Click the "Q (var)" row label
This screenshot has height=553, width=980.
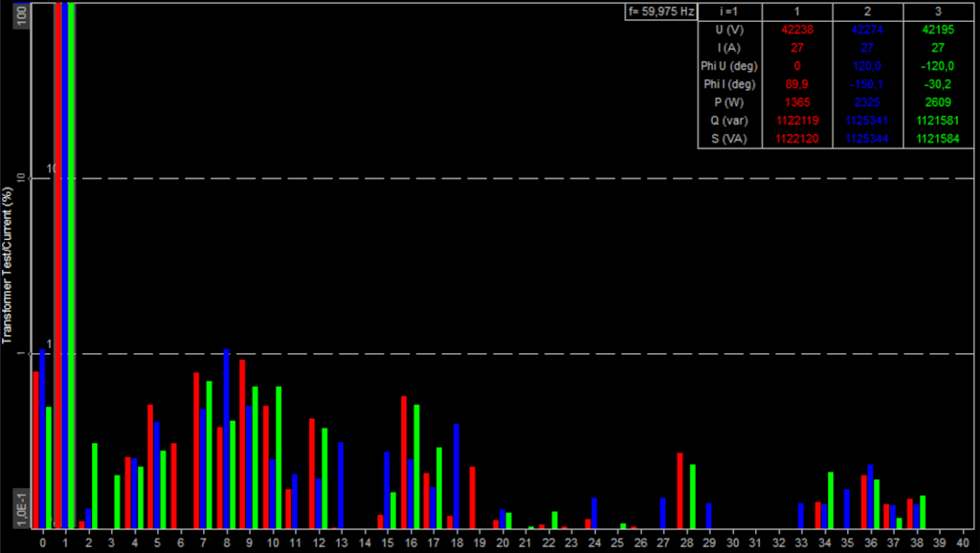pos(729,120)
